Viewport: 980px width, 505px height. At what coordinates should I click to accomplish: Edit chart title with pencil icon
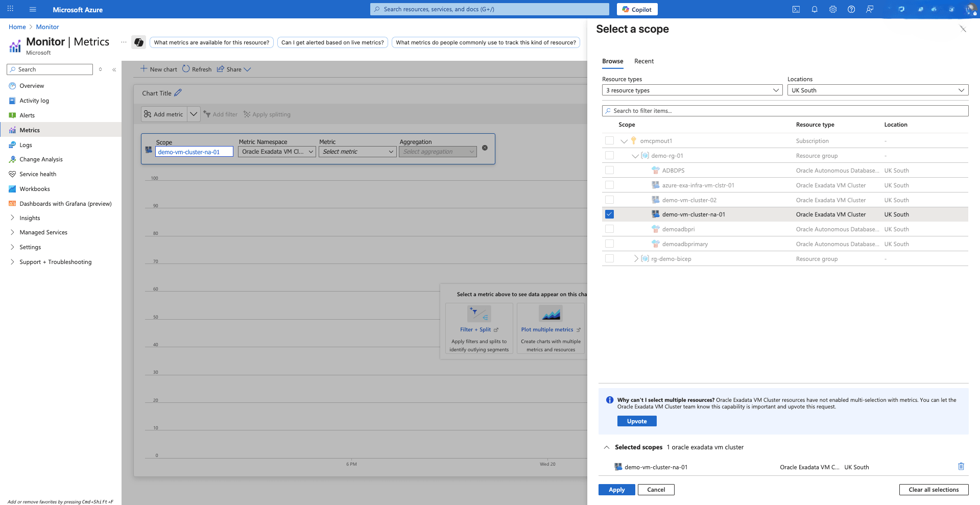178,93
